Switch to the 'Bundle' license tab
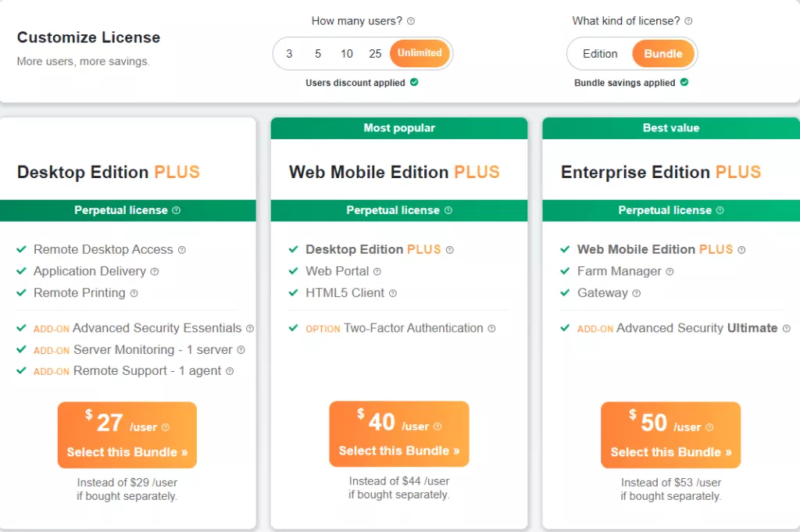This screenshot has height=532, width=800. (662, 53)
